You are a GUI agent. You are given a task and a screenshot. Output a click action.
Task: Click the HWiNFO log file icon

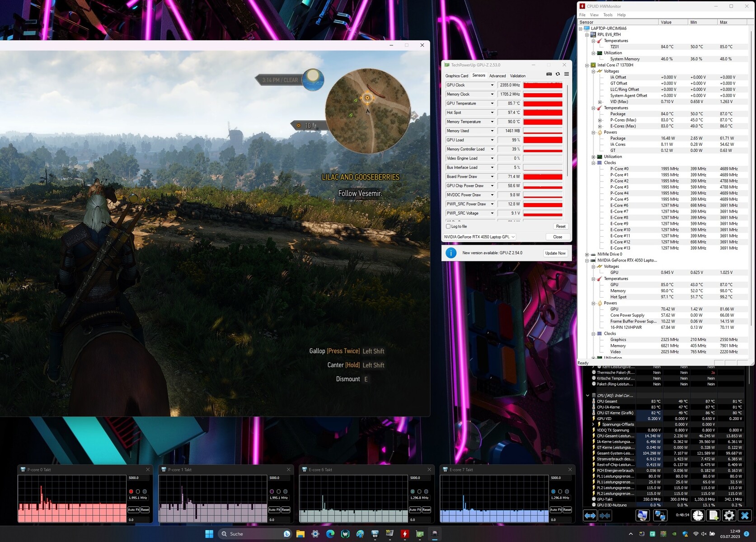(714, 515)
